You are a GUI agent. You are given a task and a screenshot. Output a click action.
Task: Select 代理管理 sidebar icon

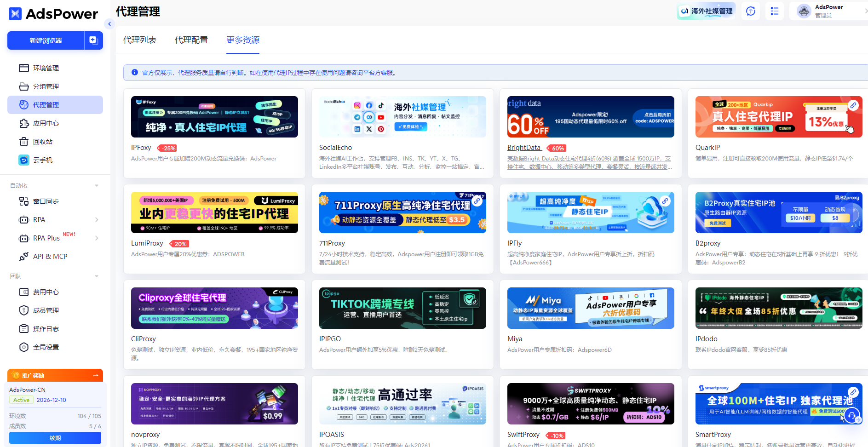click(24, 105)
